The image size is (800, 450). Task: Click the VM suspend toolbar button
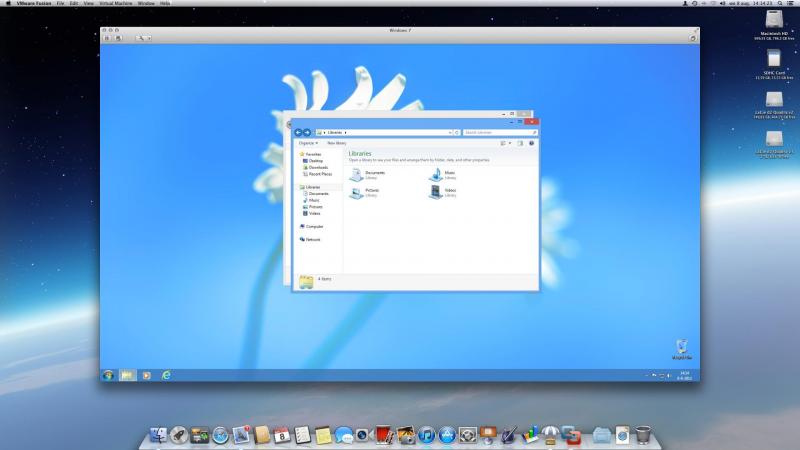pyautogui.click(x=107, y=38)
